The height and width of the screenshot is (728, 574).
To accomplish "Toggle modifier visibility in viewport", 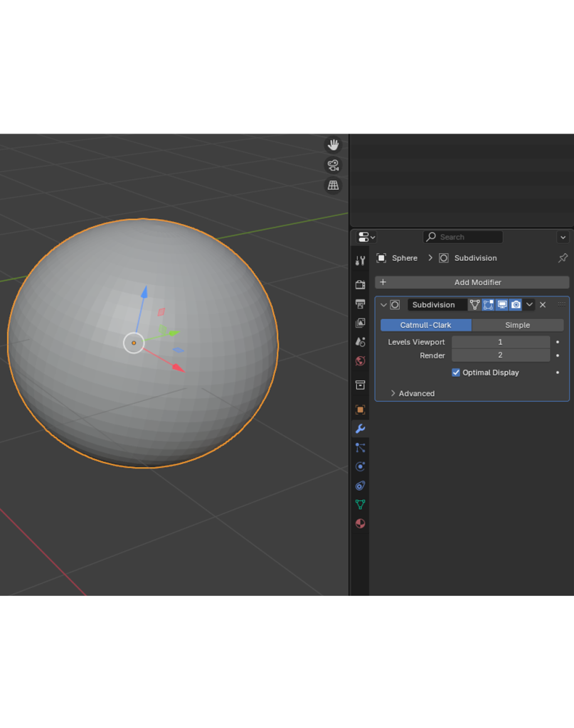I will (x=502, y=305).
